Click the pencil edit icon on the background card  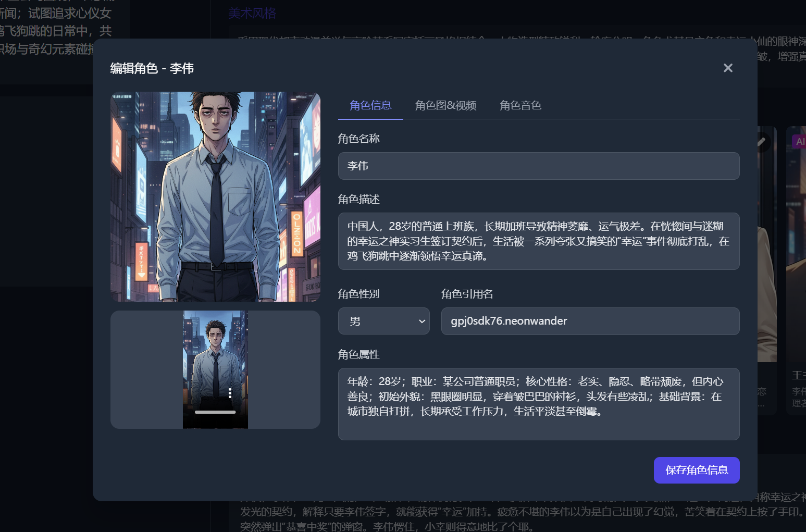762,142
